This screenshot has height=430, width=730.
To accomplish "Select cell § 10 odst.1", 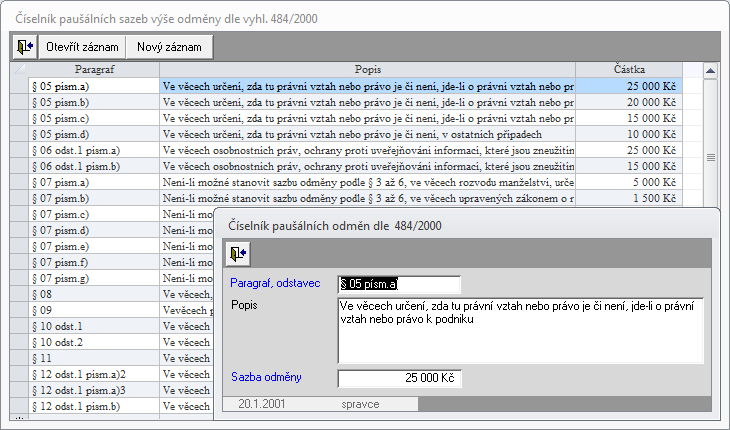I will click(94, 326).
